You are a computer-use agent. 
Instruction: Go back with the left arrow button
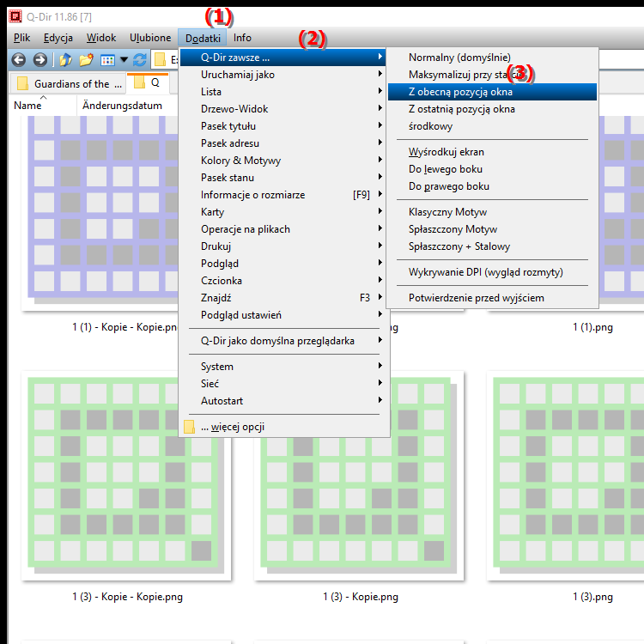pyautogui.click(x=19, y=60)
